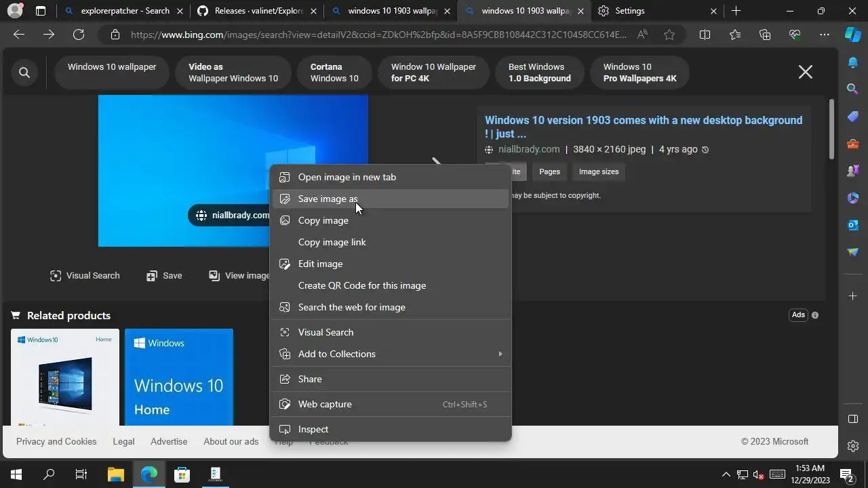Image resolution: width=868 pixels, height=488 pixels.
Task: Click the plus to customize sidebar
Action: pyautogui.click(x=853, y=296)
